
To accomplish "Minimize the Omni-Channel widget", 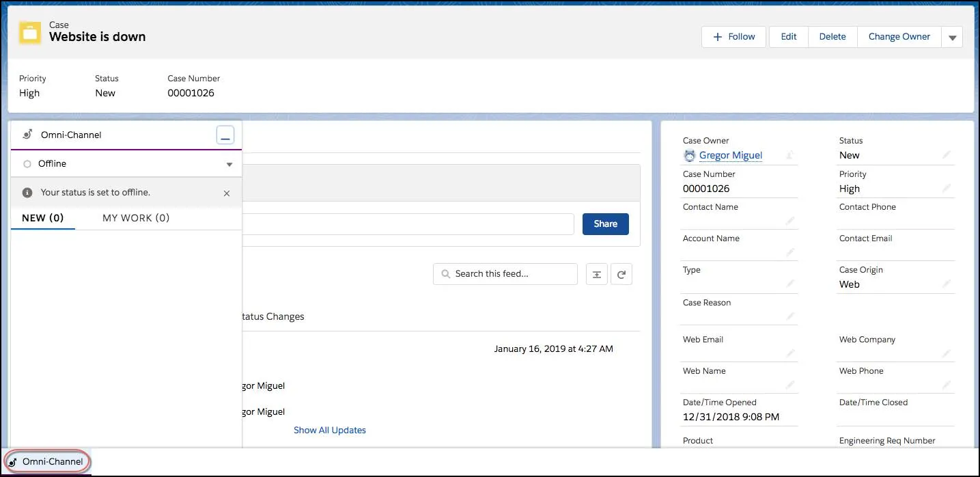I will tap(225, 135).
